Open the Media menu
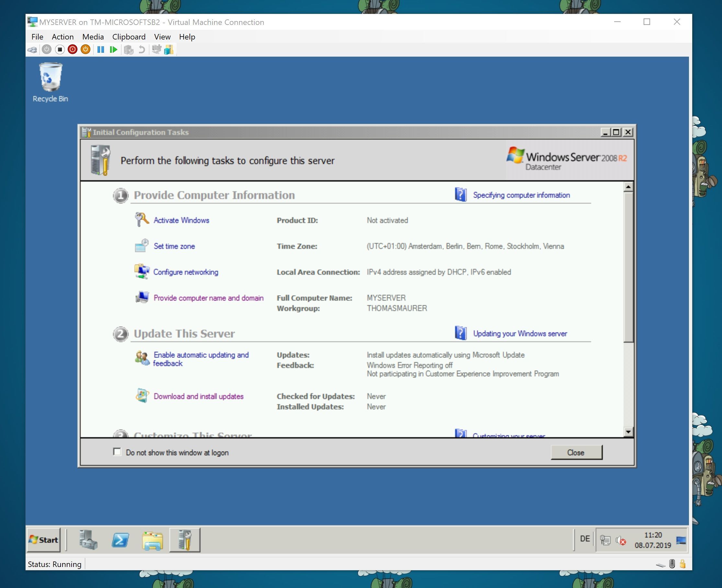 (93, 37)
